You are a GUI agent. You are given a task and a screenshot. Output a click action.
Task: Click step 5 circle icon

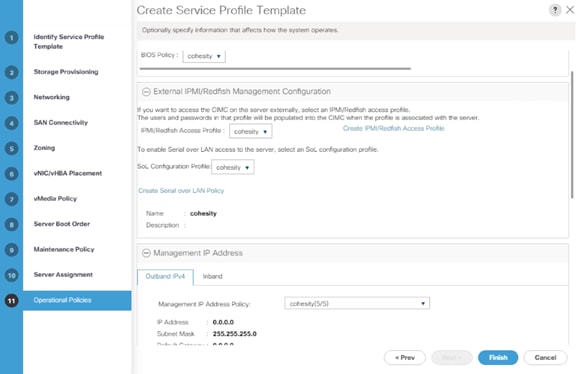11,148
